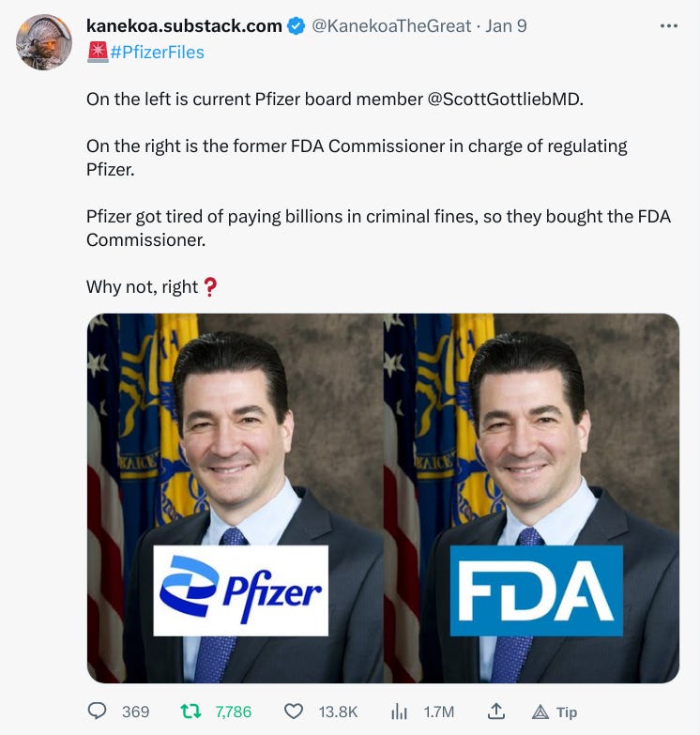Click the green retweet arrows icon
This screenshot has height=735, width=700.
(x=190, y=712)
